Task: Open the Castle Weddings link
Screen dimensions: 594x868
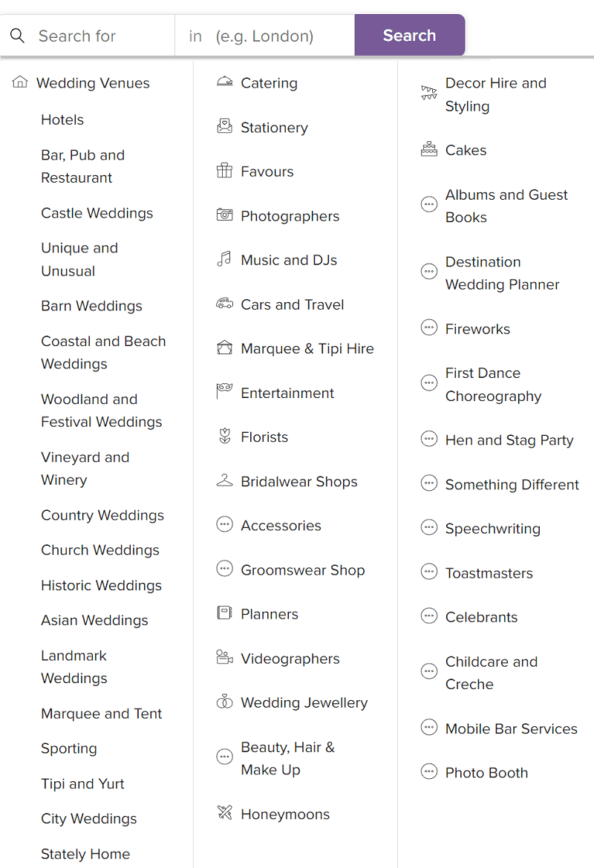Action: (97, 213)
